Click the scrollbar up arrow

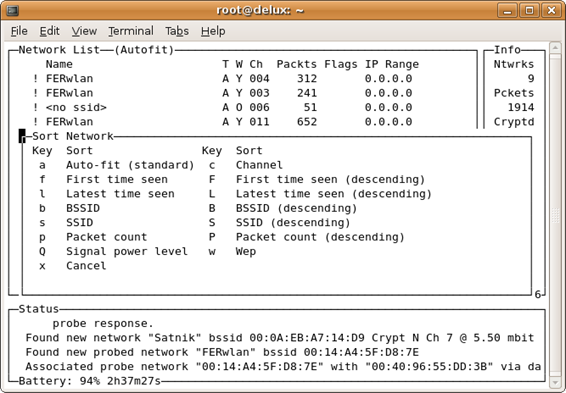[x=555, y=48]
